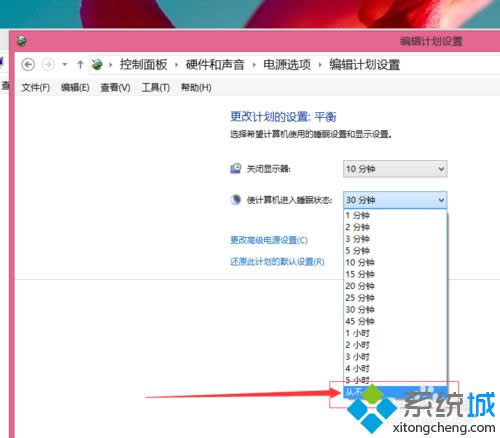Select 2 分钟 in the sleep list
The image size is (500, 438).
pos(395,227)
